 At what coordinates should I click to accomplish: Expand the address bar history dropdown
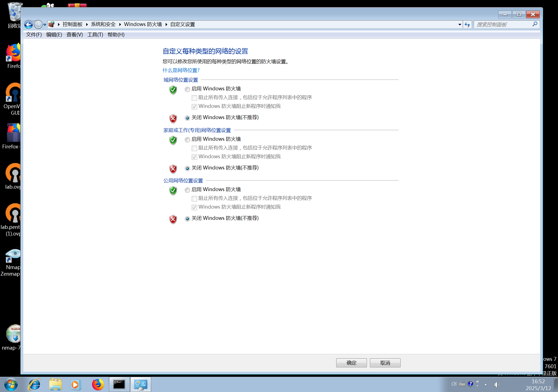(x=460, y=25)
